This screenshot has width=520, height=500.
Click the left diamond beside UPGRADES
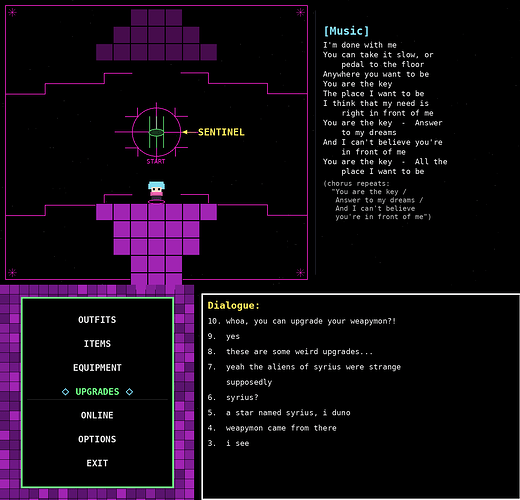(65, 392)
